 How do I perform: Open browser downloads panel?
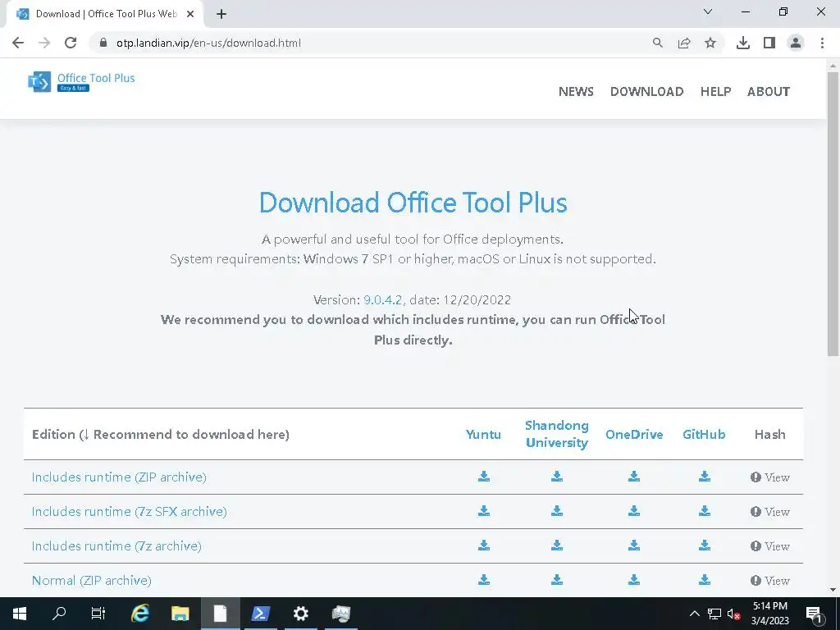(742, 43)
